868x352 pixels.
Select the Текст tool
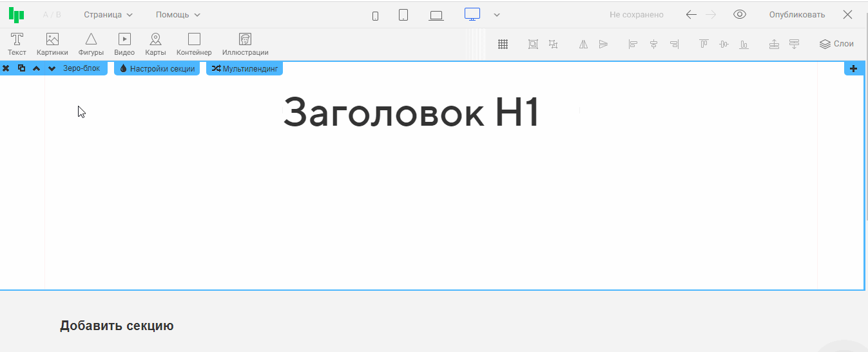(17, 44)
